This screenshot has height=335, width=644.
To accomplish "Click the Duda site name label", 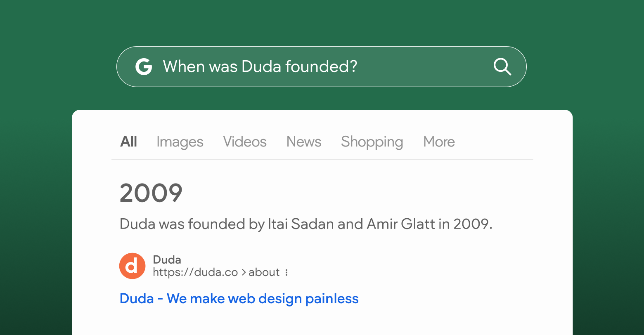I will (167, 260).
